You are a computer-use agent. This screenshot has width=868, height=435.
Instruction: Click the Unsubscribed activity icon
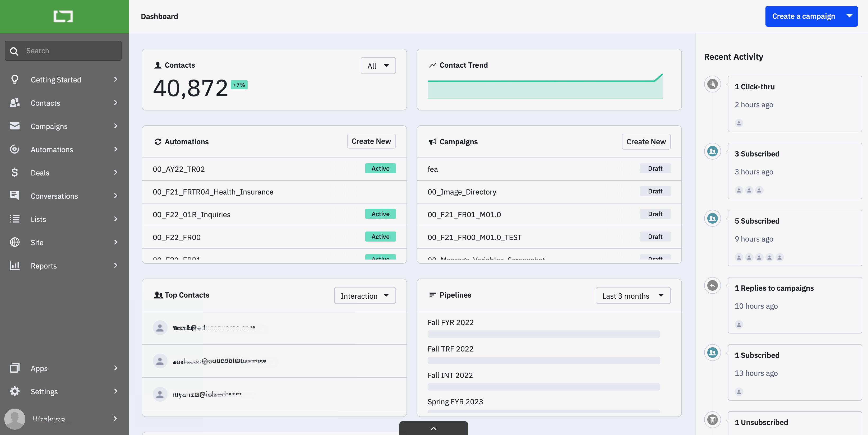pos(712,419)
